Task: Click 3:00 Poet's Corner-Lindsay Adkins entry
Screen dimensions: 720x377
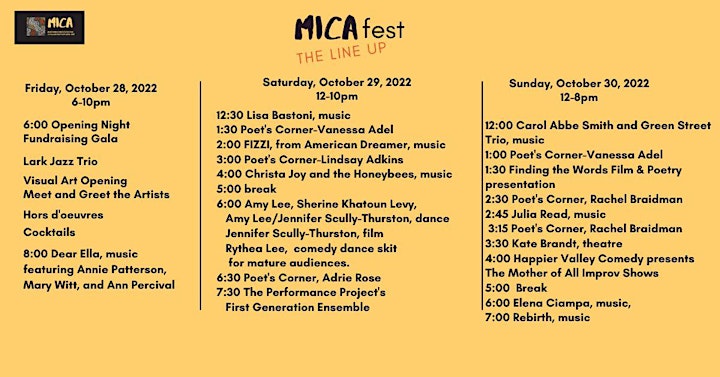Action: (310, 159)
